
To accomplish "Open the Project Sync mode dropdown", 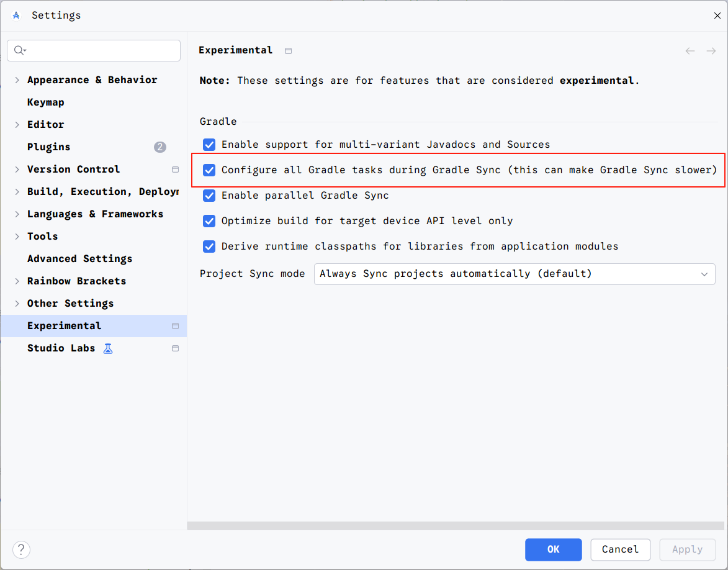I will click(704, 274).
